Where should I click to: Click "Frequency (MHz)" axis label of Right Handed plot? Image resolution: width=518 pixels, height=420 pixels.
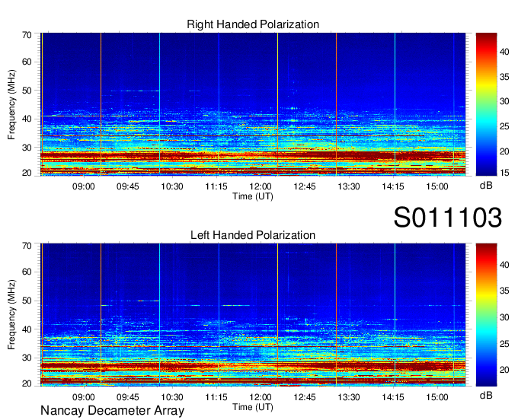[11, 104]
